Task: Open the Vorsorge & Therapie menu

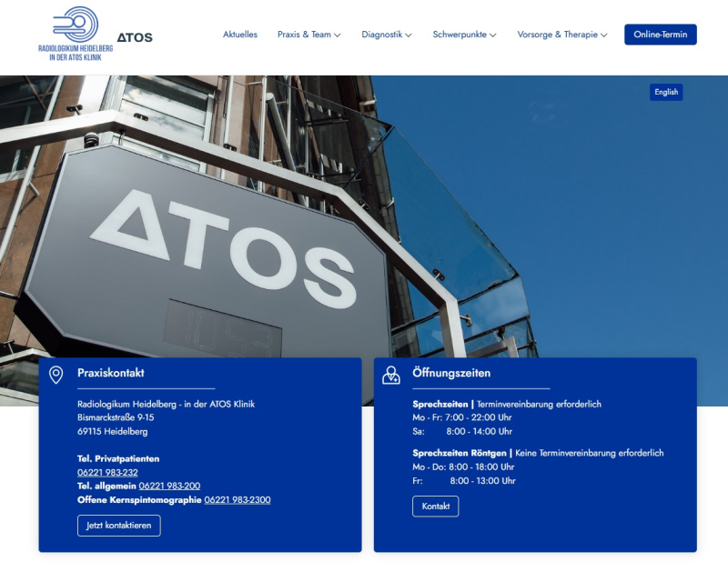Action: [x=557, y=35]
